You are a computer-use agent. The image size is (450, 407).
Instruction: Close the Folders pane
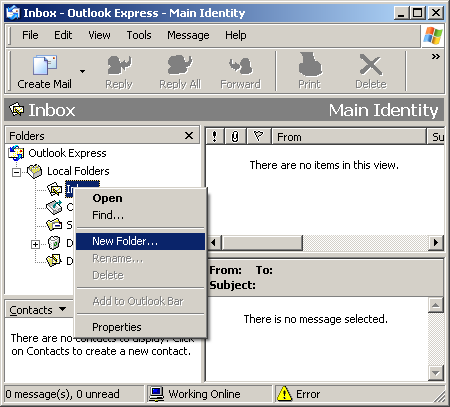(189, 136)
